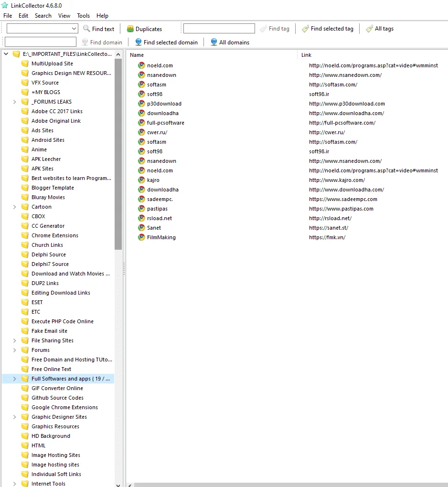Click Find selected domain button
The image size is (448, 487).
167,42
